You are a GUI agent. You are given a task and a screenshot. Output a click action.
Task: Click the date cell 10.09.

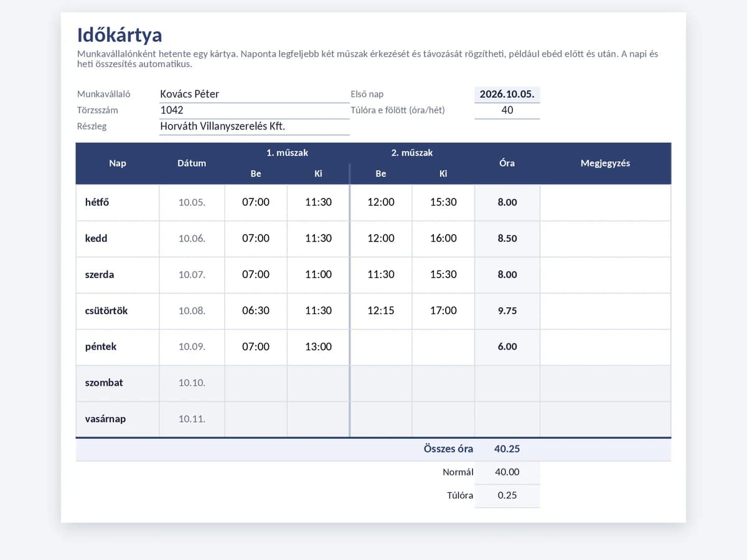[x=192, y=347]
